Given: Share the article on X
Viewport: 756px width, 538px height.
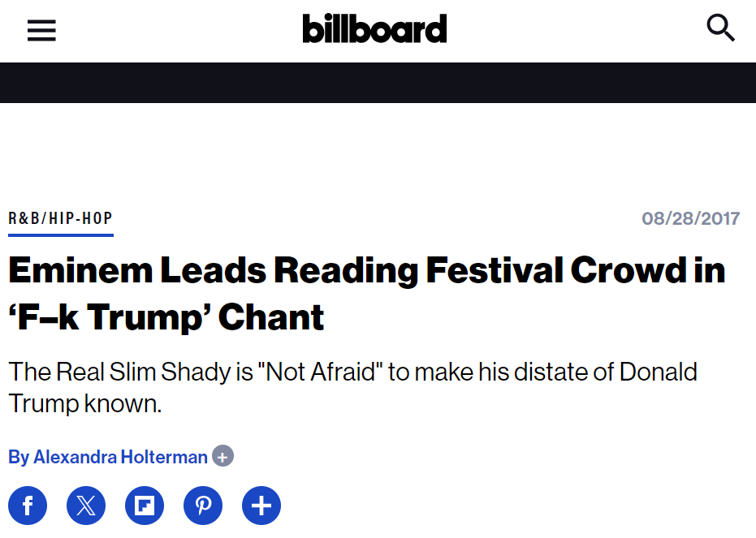Looking at the screenshot, I should 86,506.
